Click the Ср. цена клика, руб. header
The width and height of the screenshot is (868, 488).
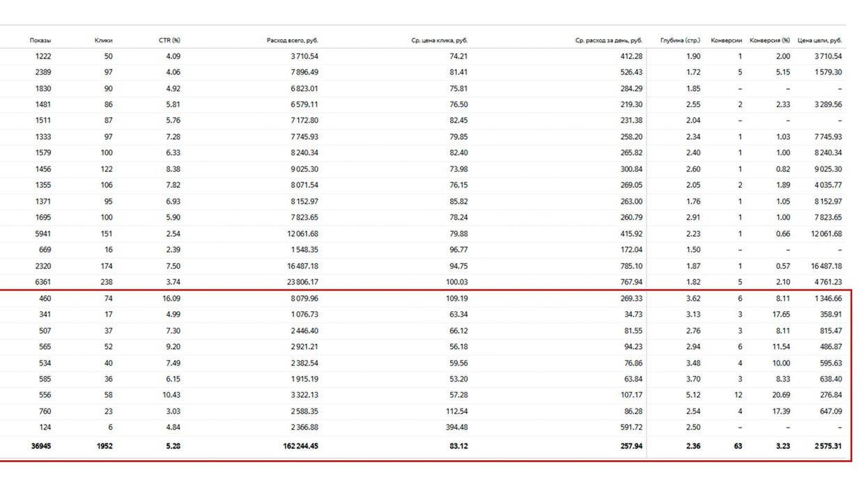tap(439, 40)
